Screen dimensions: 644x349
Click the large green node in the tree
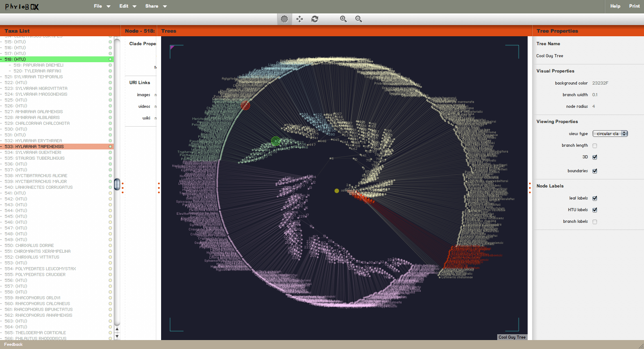(276, 141)
